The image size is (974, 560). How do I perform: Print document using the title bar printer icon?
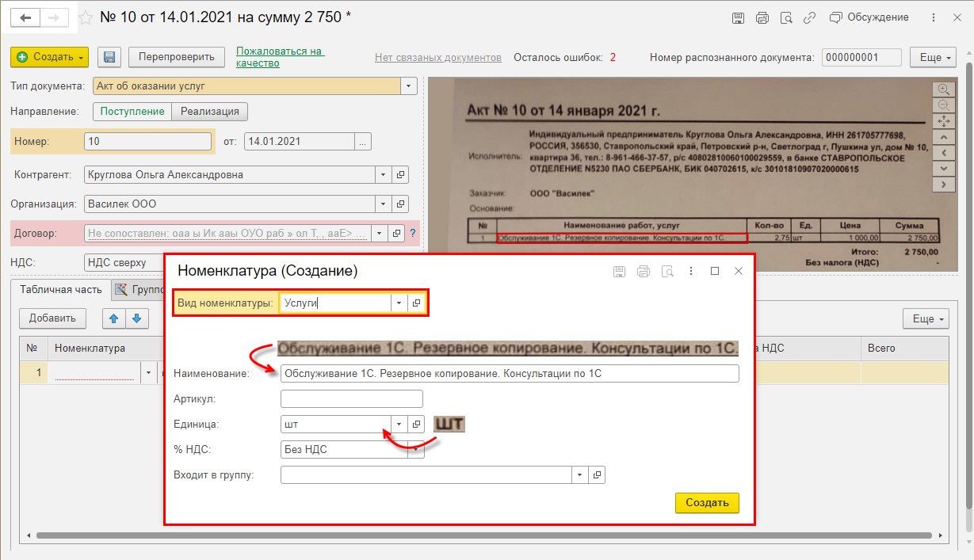762,17
